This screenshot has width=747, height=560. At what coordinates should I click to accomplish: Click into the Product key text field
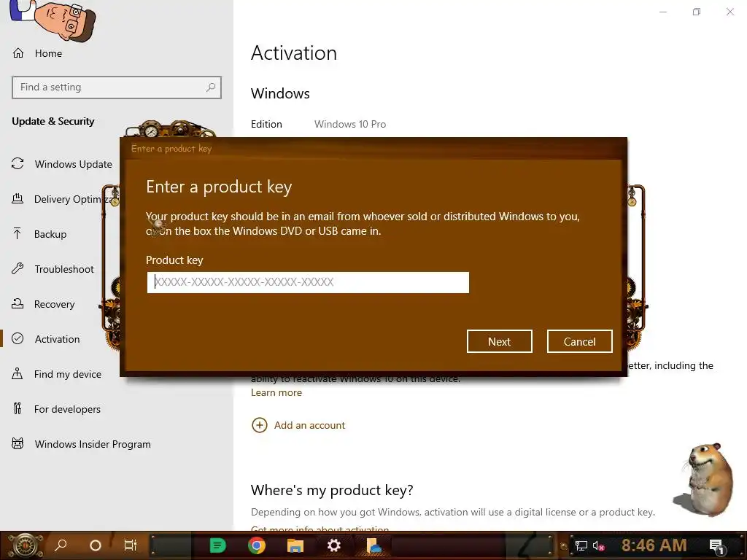tap(308, 282)
